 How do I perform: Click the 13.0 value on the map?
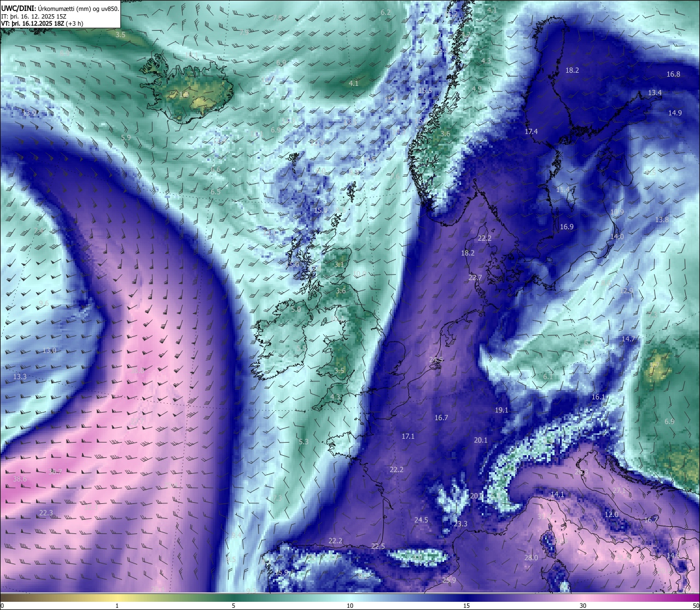(49, 350)
